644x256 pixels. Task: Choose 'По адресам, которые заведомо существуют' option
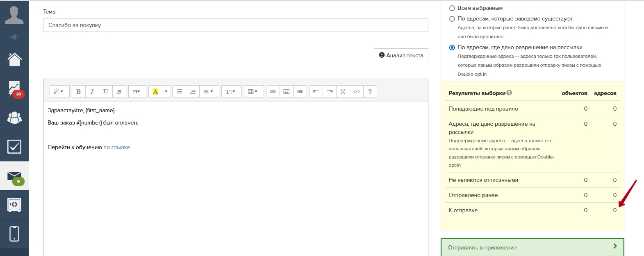pyautogui.click(x=452, y=19)
